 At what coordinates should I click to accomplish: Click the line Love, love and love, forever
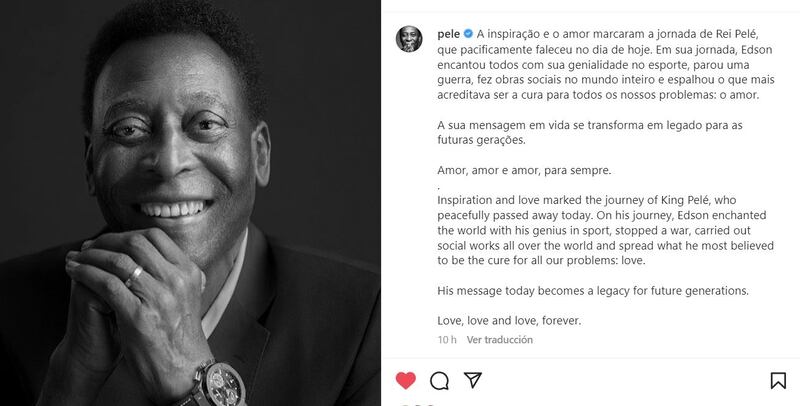pos(509,321)
